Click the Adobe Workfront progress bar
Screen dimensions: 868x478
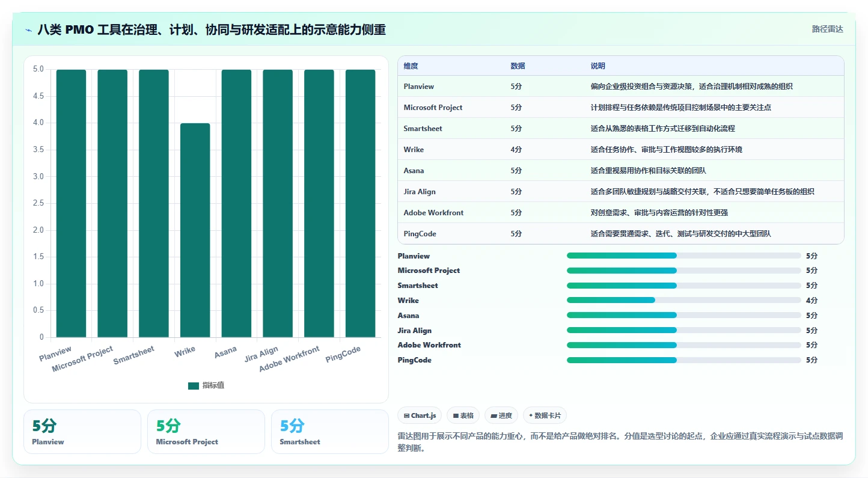(683, 345)
